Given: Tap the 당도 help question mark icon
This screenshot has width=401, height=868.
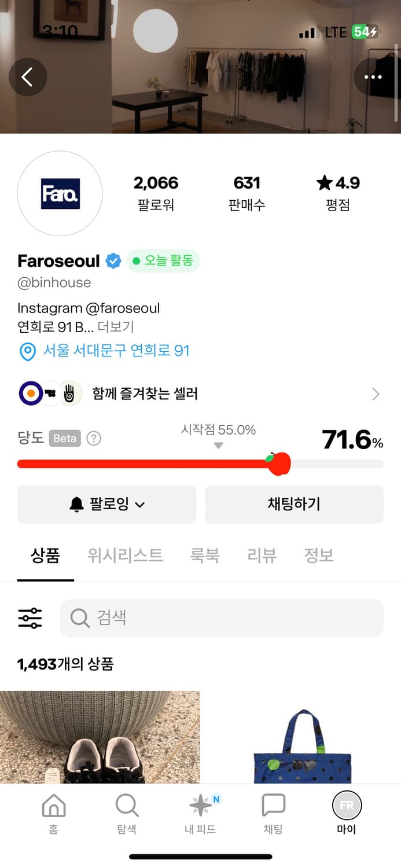Looking at the screenshot, I should (x=94, y=439).
